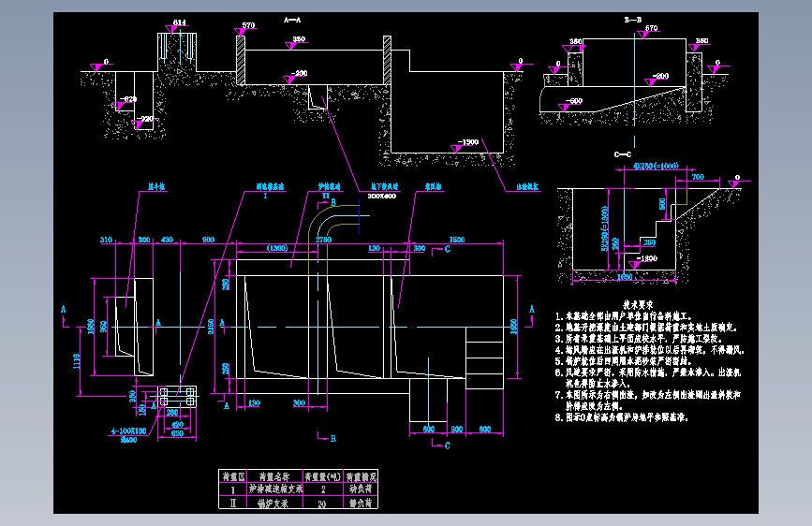This screenshot has height=526, width=812.
Task: Select the -620 elevation label
Action: click(x=128, y=99)
